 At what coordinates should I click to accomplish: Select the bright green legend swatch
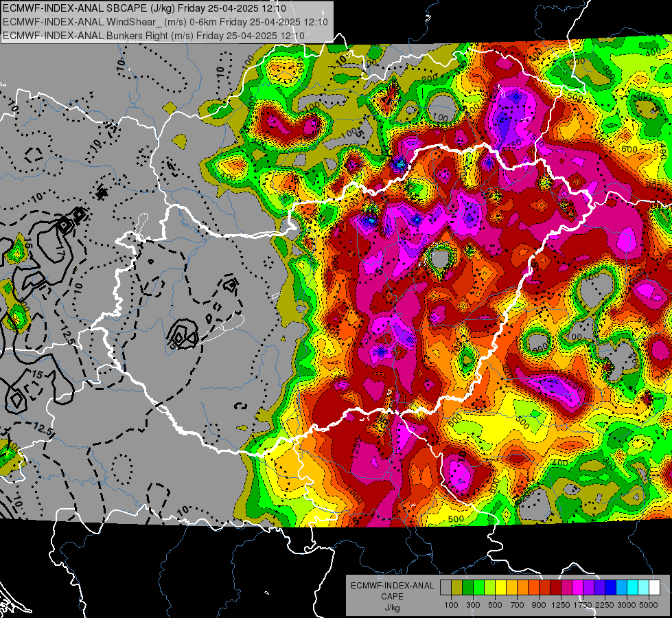pos(478,587)
